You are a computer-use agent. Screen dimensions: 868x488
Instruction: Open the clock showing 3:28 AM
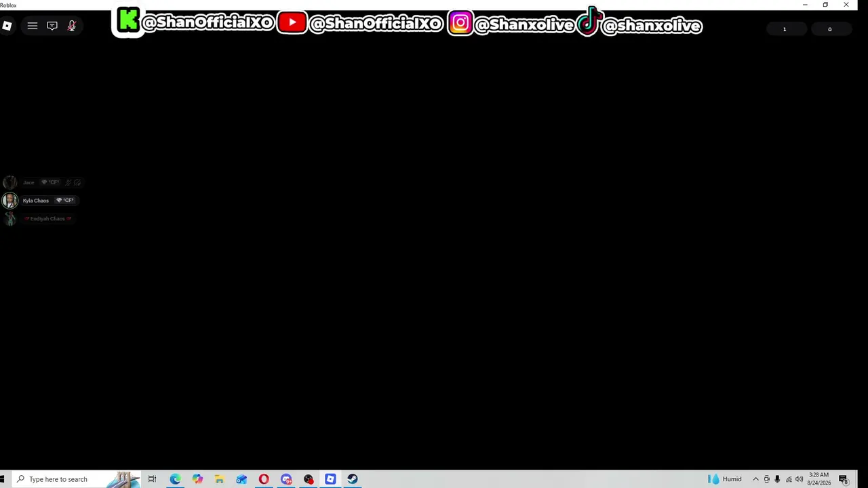point(818,479)
